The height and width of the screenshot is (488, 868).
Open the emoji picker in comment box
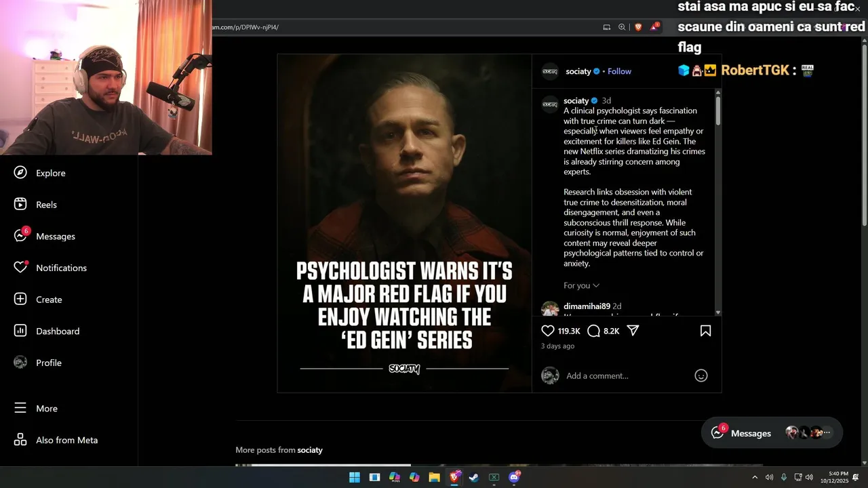(x=701, y=375)
